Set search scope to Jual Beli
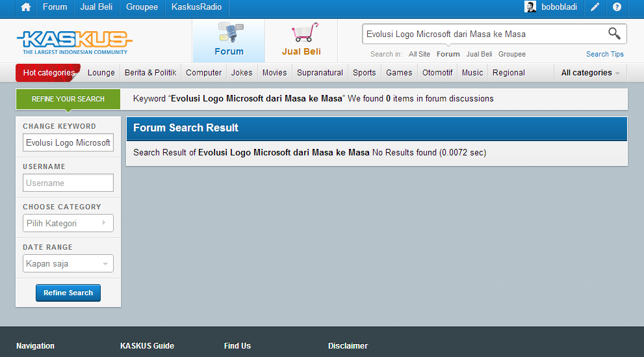 [x=479, y=54]
